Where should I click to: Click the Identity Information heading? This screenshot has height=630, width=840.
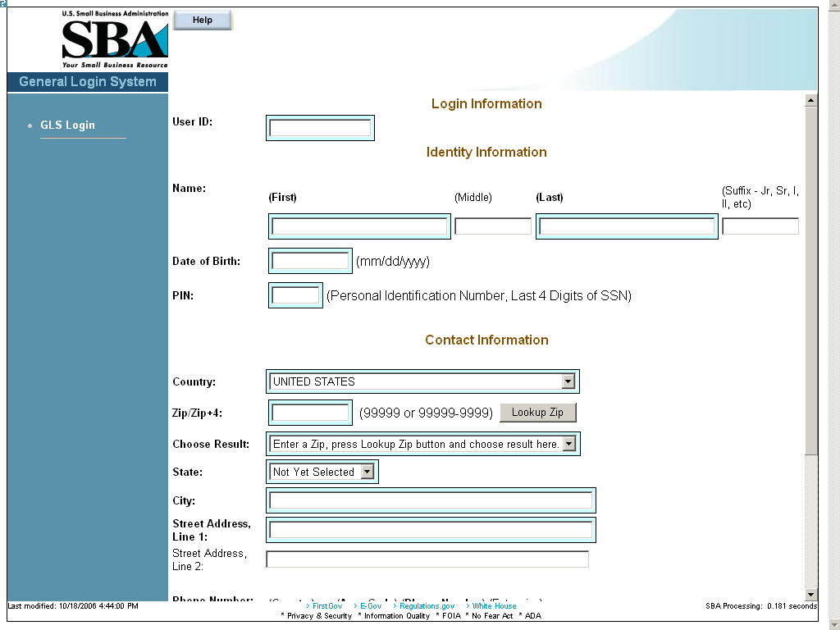coord(486,152)
